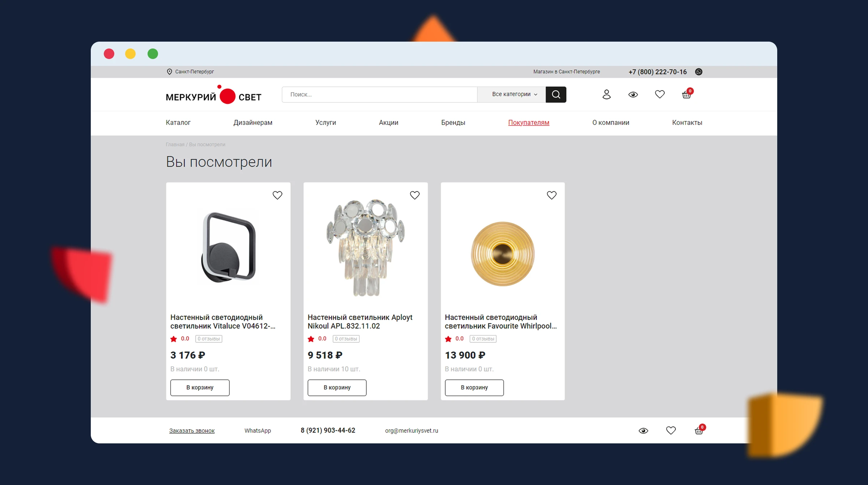Select 'Покупателям' menu item

528,123
